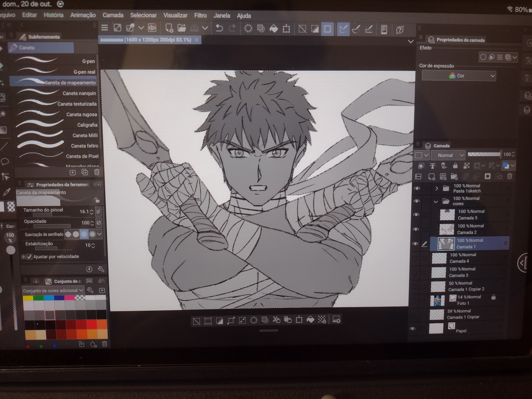Image resolution: width=532 pixels, height=399 pixels.
Task: Open the Janela menu
Action: (222, 16)
